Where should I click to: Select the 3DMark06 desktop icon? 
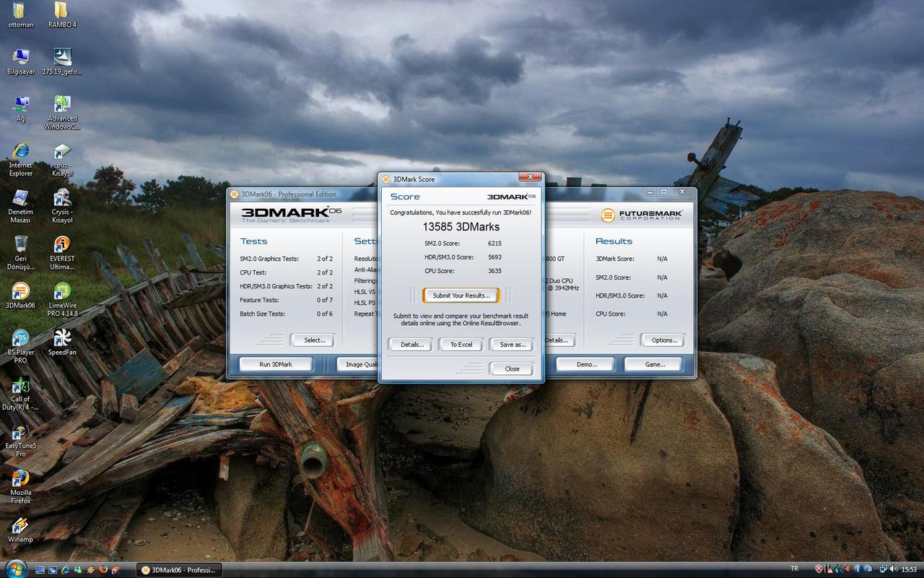point(20,296)
